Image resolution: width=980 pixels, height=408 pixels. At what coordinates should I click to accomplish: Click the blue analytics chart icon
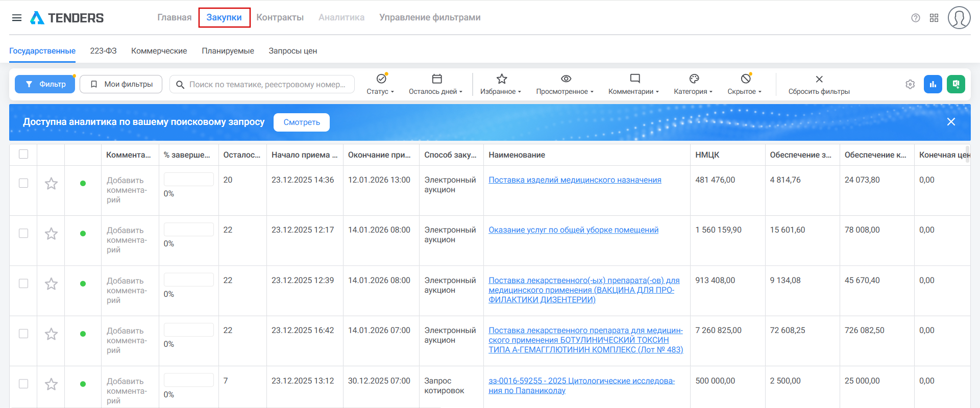(x=933, y=84)
